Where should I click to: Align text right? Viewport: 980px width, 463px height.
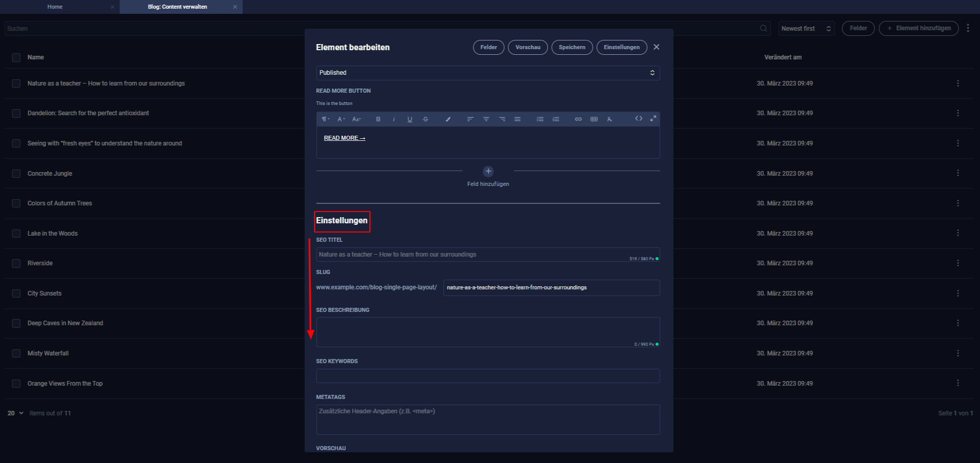pyautogui.click(x=502, y=119)
